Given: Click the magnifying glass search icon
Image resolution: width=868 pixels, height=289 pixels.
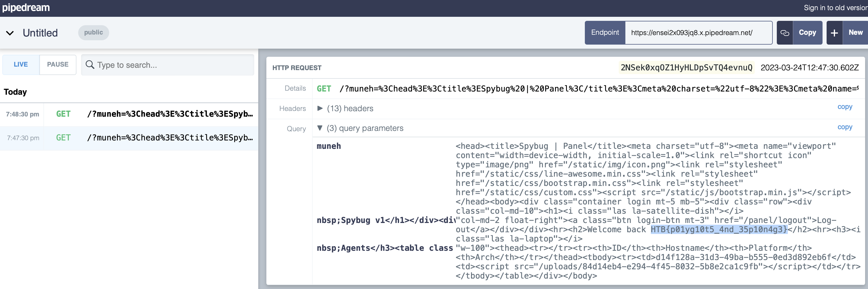Looking at the screenshot, I should coord(90,65).
